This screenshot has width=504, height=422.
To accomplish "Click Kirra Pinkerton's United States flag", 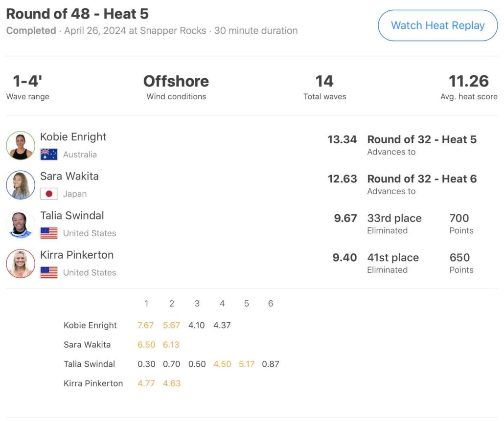I will click(49, 272).
